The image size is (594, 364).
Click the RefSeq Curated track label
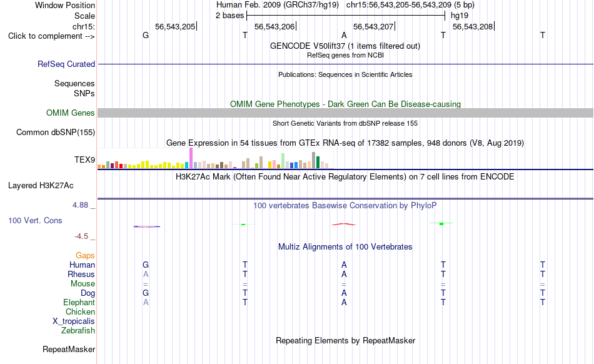(x=66, y=64)
